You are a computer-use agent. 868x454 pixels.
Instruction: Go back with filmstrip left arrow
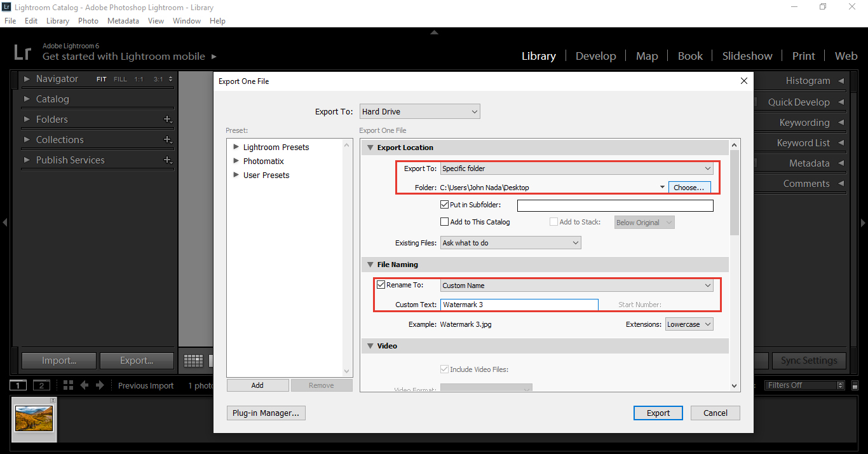pyautogui.click(x=84, y=385)
